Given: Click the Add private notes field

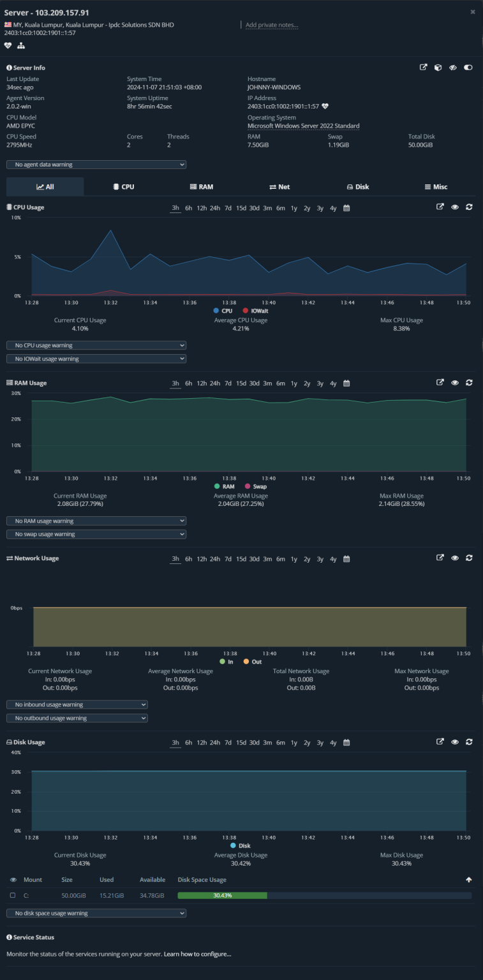Looking at the screenshot, I should [272, 25].
